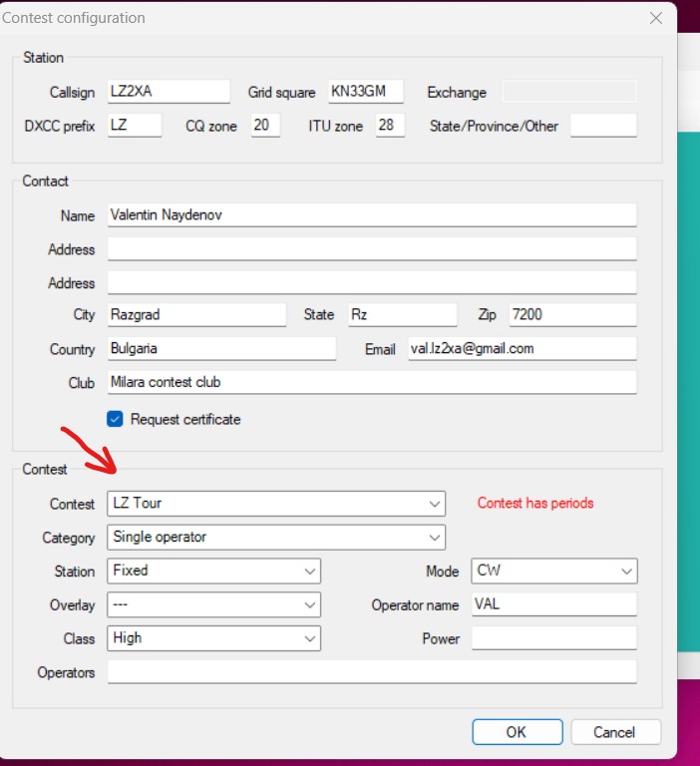
Task: Open the Category dropdown Single operator
Action: tap(276, 538)
